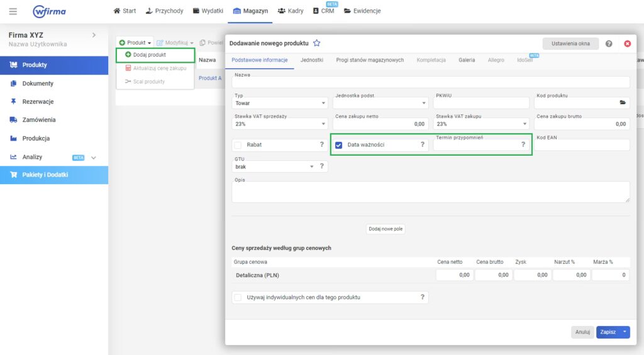This screenshot has height=355, width=644.
Task: Enable the Rabat checkbox
Action: [x=238, y=145]
